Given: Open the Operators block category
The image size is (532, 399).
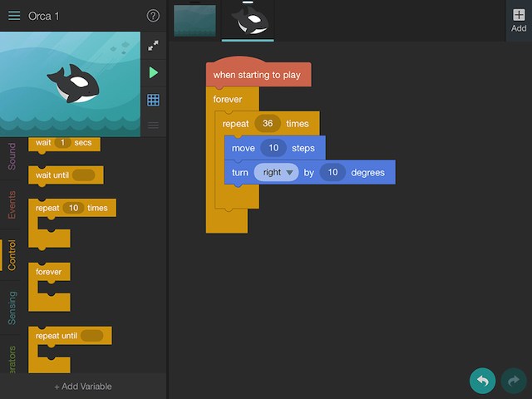Looking at the screenshot, I should [12, 359].
